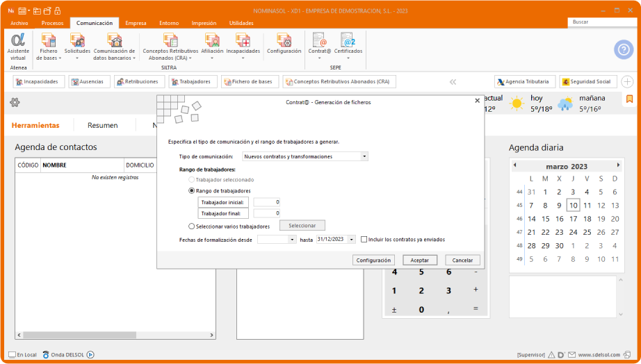Image resolution: width=641 pixels, height=364 pixels.
Task: Open Ausencias shortcut button
Action: tap(90, 82)
